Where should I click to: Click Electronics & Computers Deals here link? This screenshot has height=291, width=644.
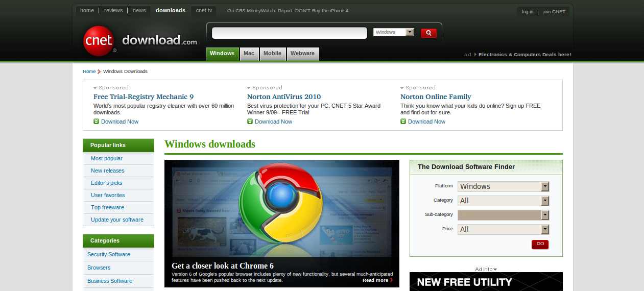(x=524, y=55)
